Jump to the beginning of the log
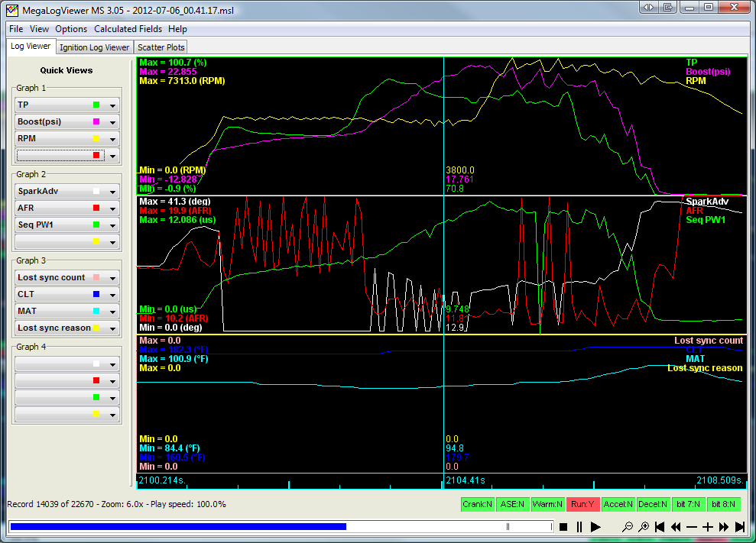 click(660, 527)
